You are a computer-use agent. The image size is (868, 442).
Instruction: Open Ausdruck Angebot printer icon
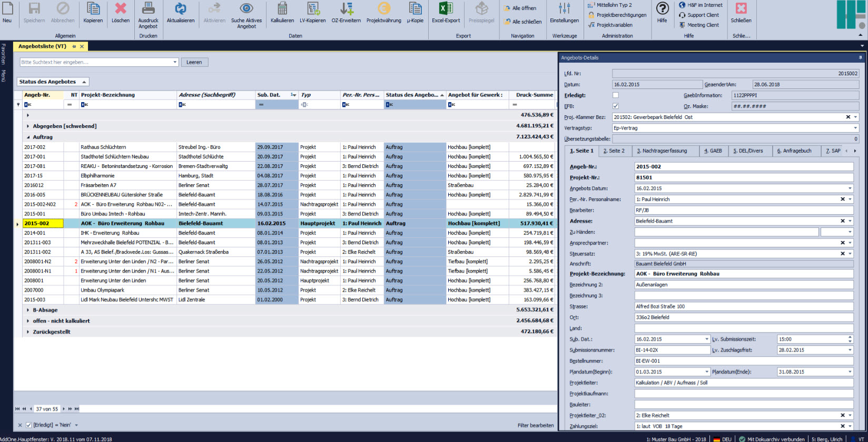coord(148,9)
